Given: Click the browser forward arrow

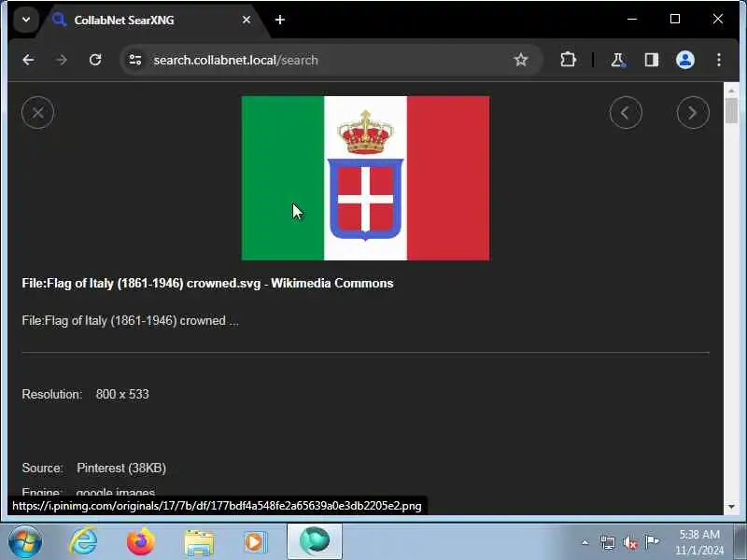Looking at the screenshot, I should (61, 60).
